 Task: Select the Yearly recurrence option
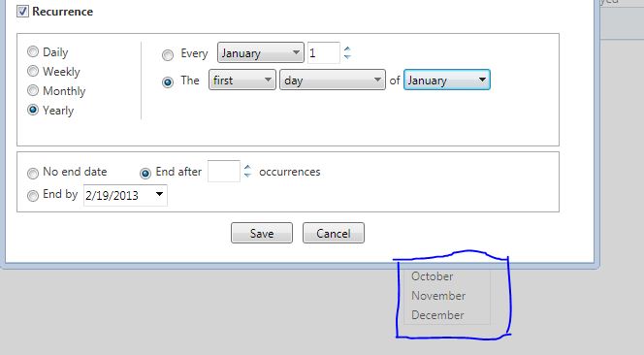(x=33, y=110)
